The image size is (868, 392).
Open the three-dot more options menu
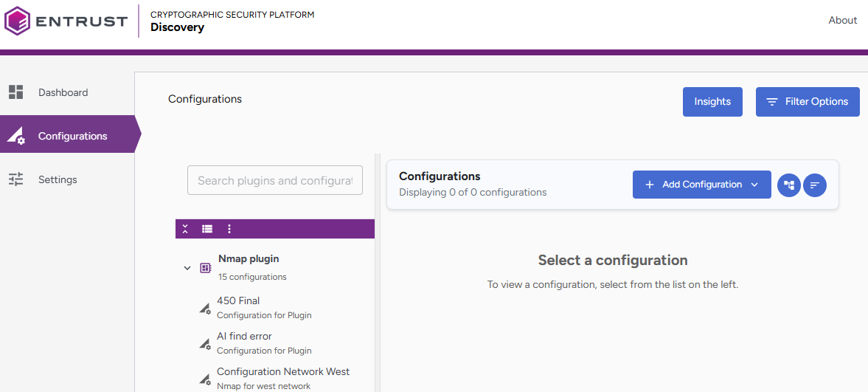[x=229, y=230]
